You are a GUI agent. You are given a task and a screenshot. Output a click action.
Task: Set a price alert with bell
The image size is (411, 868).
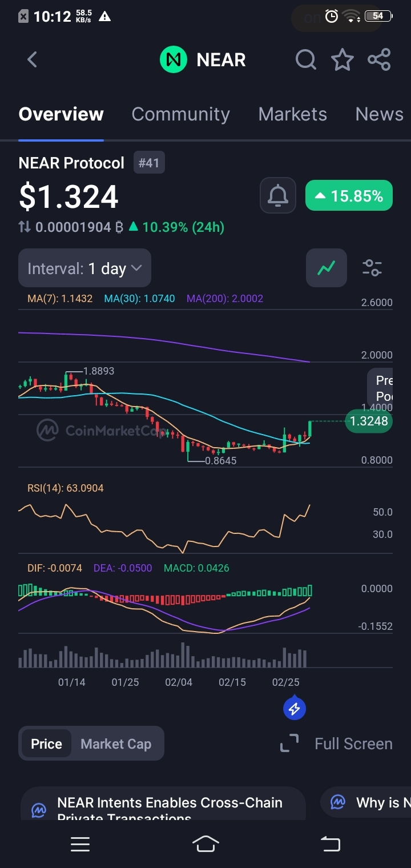(x=278, y=195)
